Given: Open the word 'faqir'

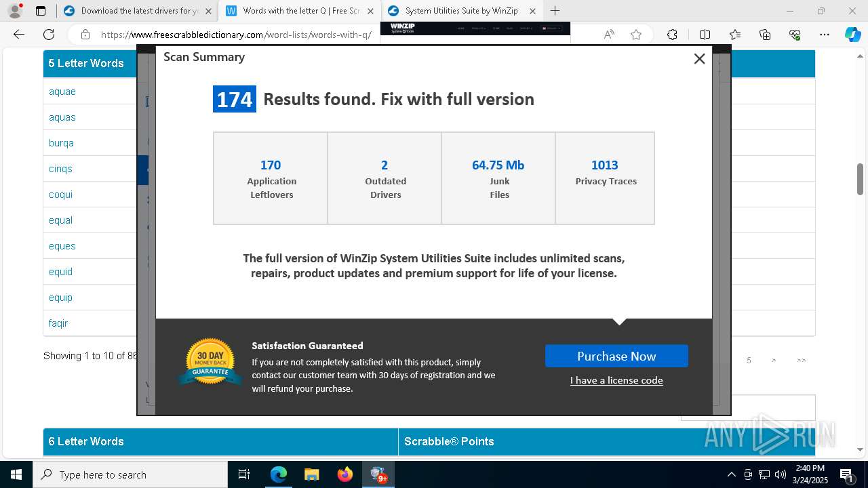Looking at the screenshot, I should (58, 323).
